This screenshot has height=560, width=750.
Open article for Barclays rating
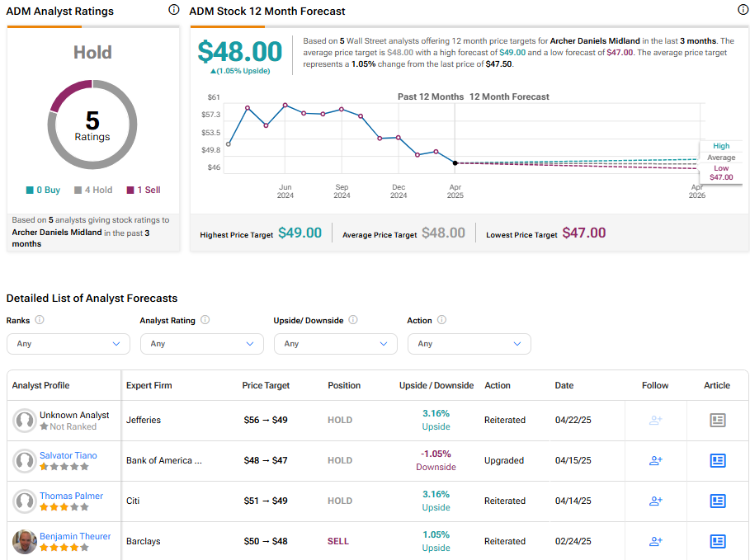718,541
